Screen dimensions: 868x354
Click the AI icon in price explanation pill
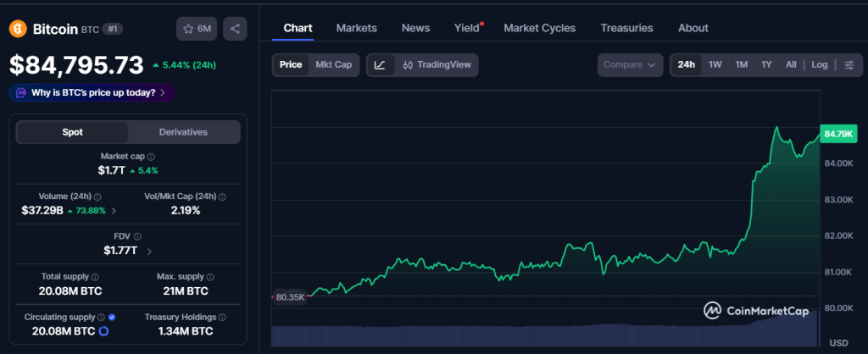21,92
